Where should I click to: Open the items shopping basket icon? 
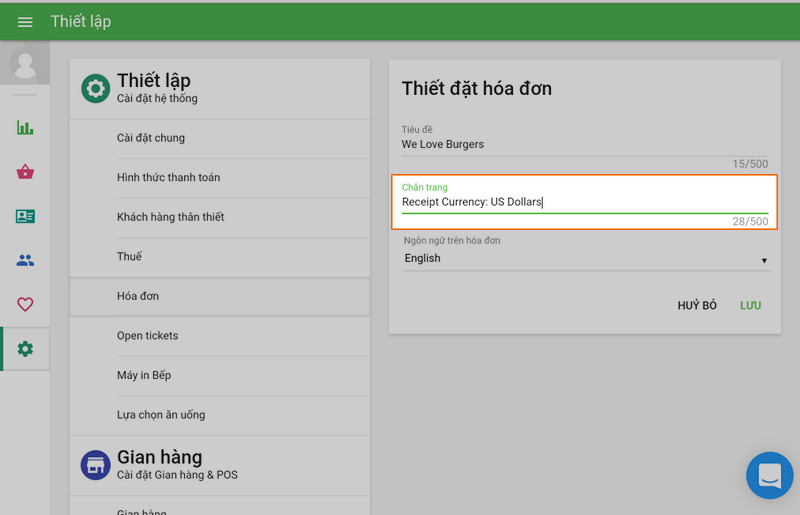pos(25,172)
